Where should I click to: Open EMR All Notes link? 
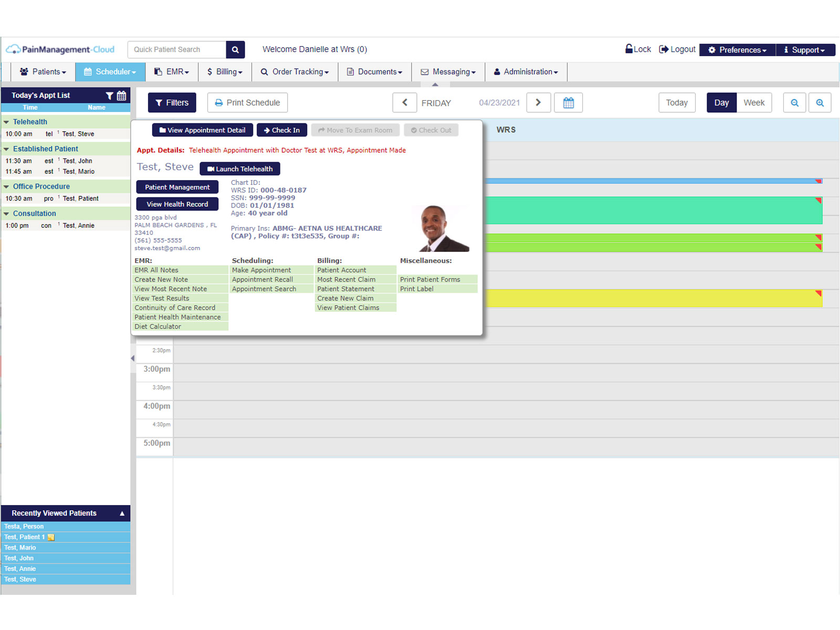[156, 270]
